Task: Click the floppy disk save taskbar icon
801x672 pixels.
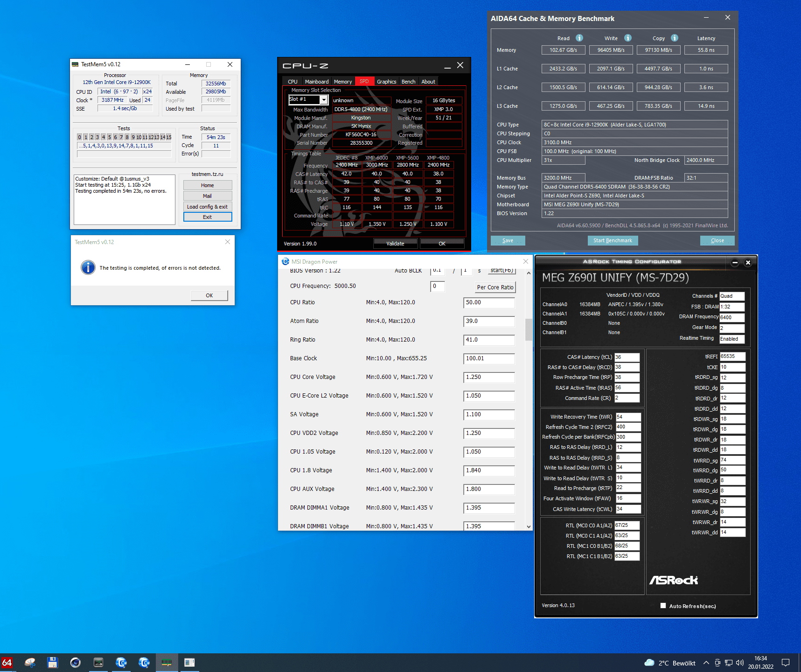Action: (52, 662)
